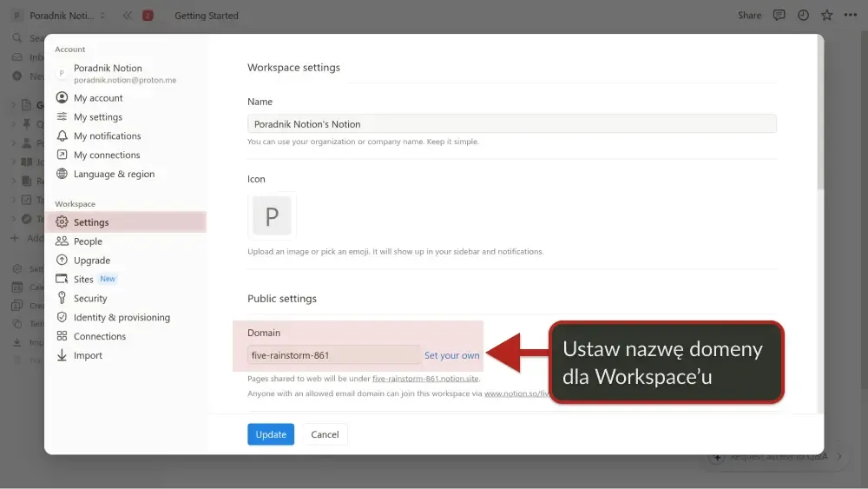The width and height of the screenshot is (868, 489).
Task: Click the workspace Name input field
Action: (511, 124)
